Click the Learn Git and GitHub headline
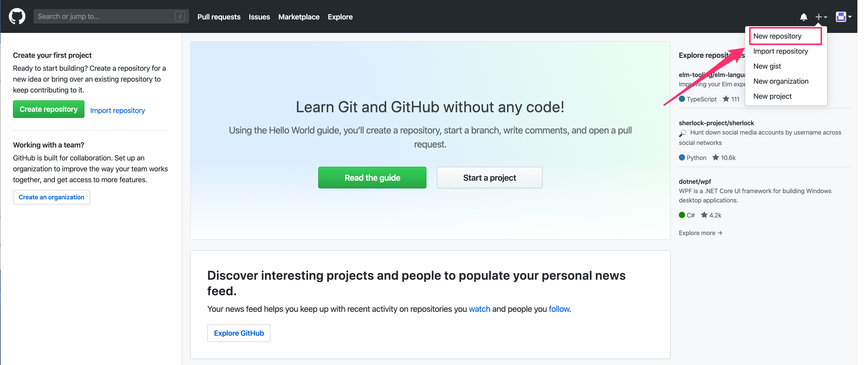The width and height of the screenshot is (868, 365). tap(430, 107)
